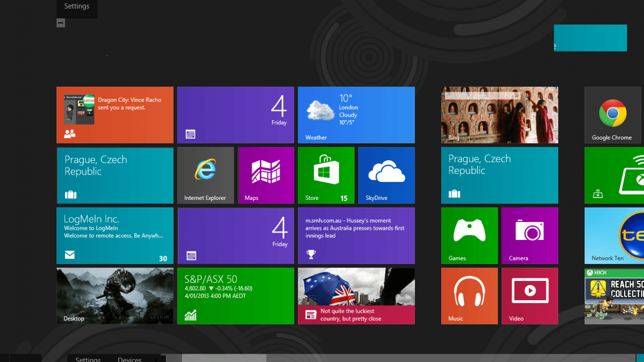This screenshot has height=362, width=644.
Task: Switch to Desktop using the Skyrim tile
Action: pyautogui.click(x=114, y=295)
